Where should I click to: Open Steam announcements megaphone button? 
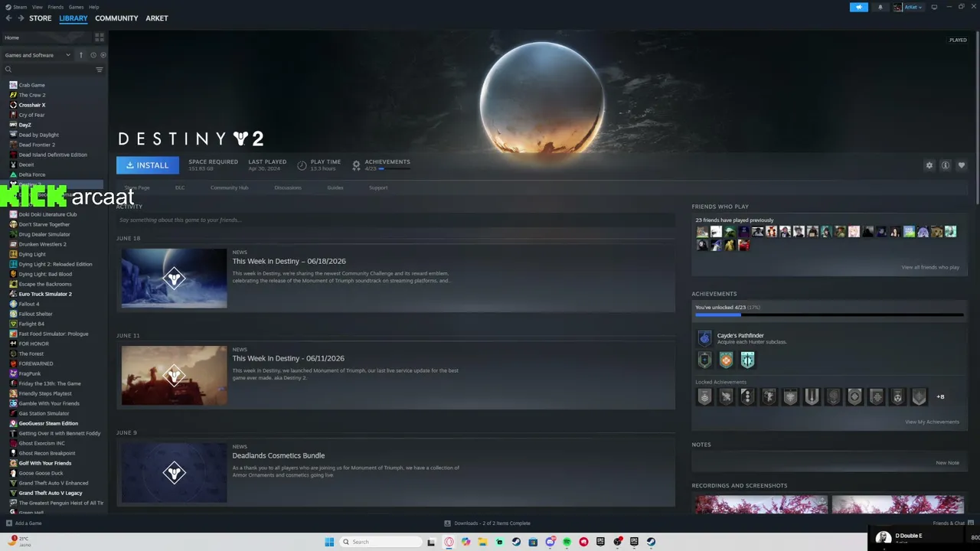coord(859,7)
